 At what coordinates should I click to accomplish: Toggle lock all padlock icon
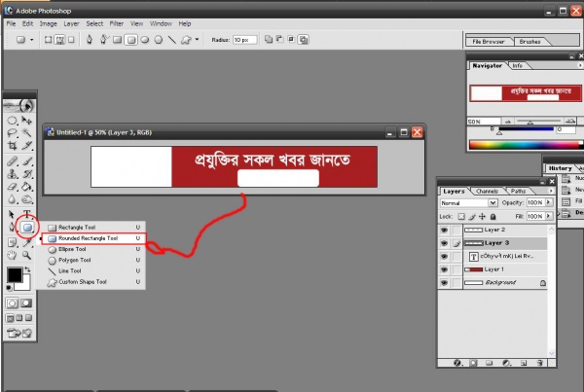493,216
